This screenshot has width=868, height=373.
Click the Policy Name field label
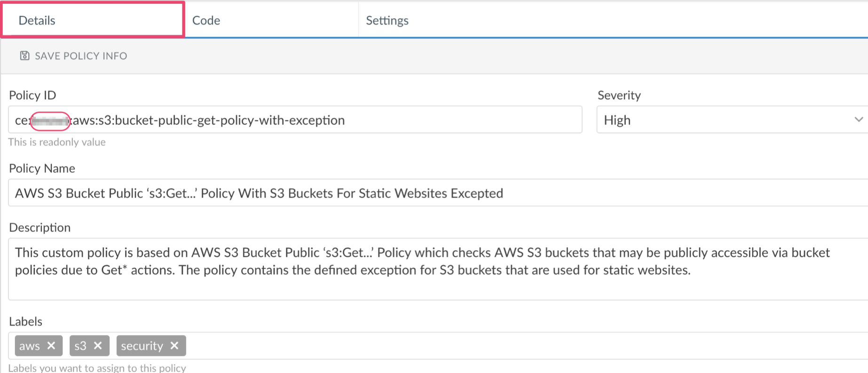click(x=42, y=168)
